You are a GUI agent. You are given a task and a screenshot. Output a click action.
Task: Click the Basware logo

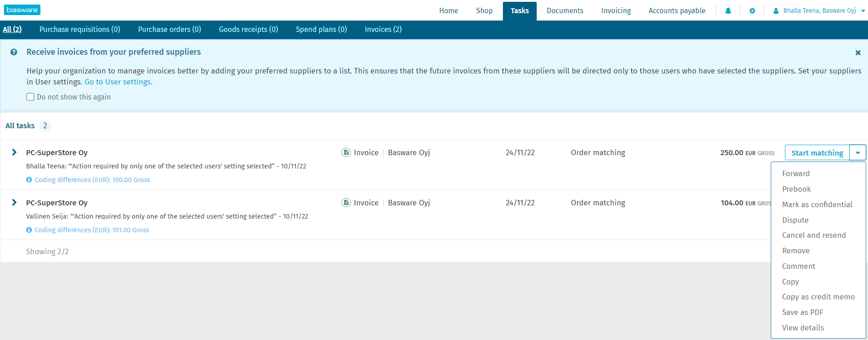[x=22, y=10]
